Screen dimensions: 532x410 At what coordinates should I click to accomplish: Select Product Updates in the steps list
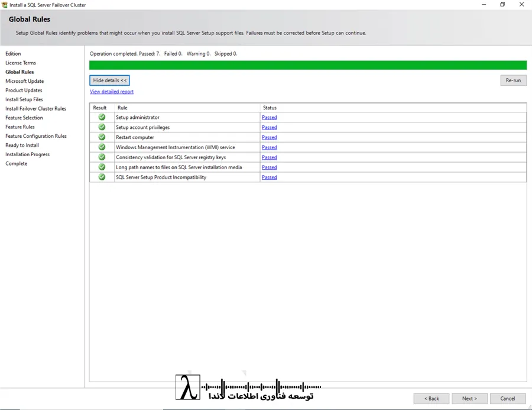[24, 91]
